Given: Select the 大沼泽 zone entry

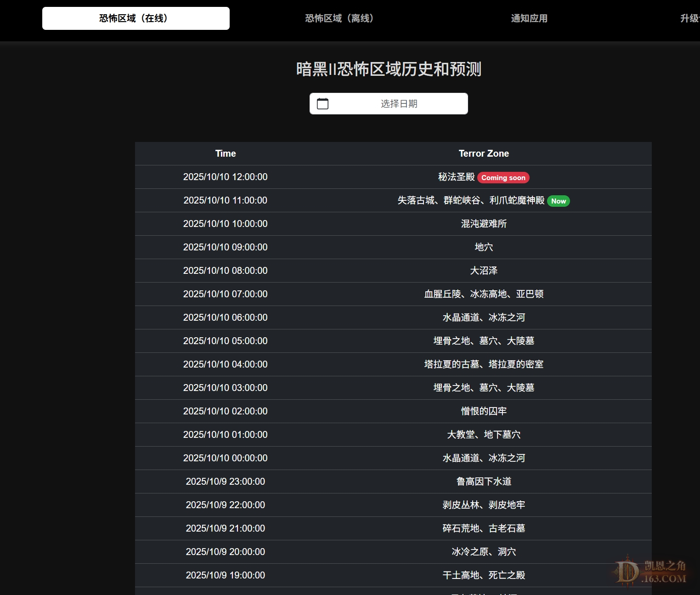Looking at the screenshot, I should click(x=484, y=271).
